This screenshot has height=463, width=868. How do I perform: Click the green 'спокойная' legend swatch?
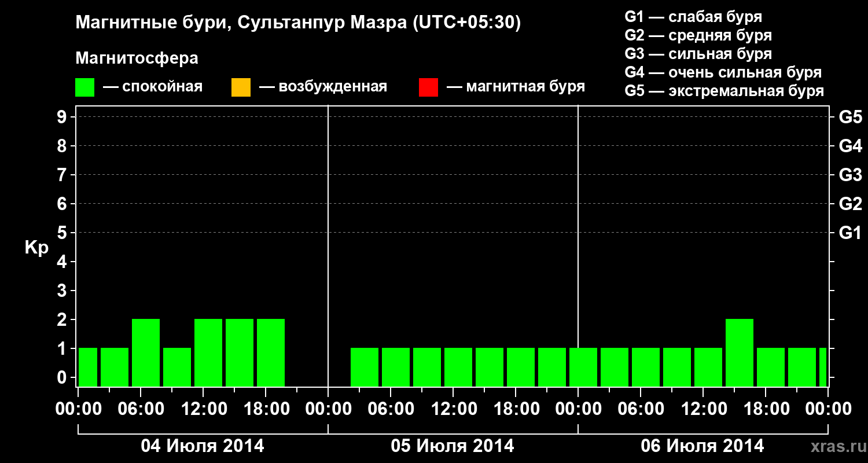coord(85,87)
